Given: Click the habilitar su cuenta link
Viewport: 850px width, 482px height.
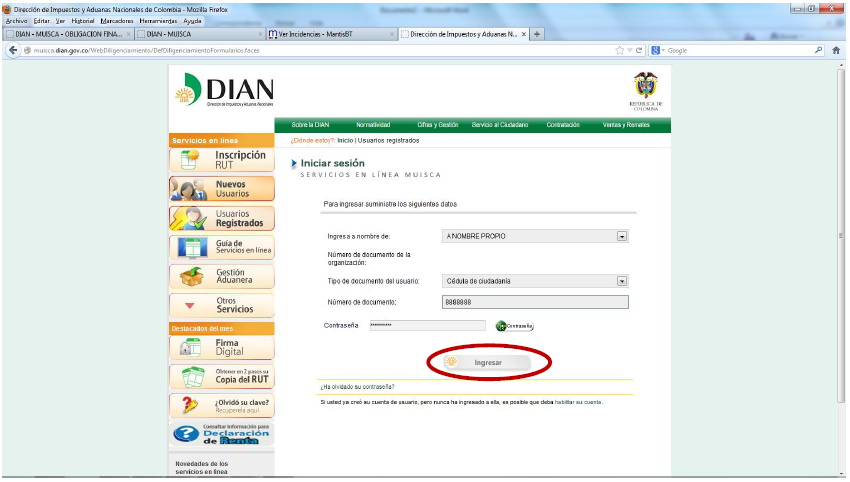Looking at the screenshot, I should pos(578,402).
